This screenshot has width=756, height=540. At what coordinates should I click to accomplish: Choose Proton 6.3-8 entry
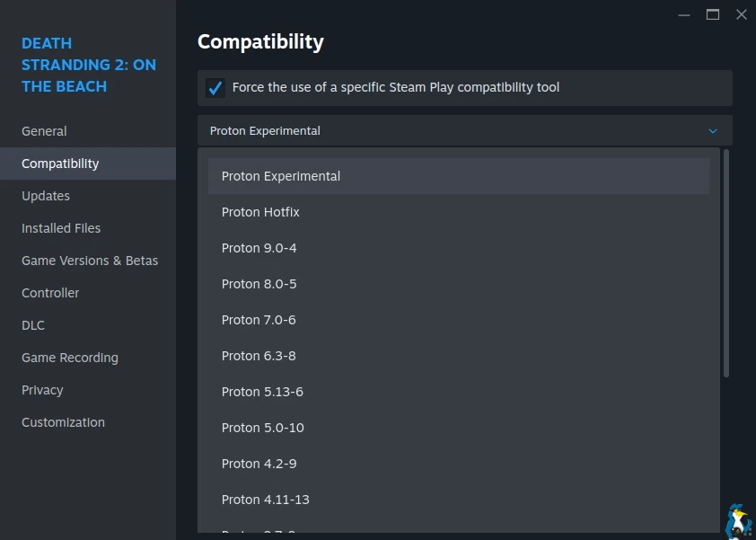pyautogui.click(x=259, y=356)
